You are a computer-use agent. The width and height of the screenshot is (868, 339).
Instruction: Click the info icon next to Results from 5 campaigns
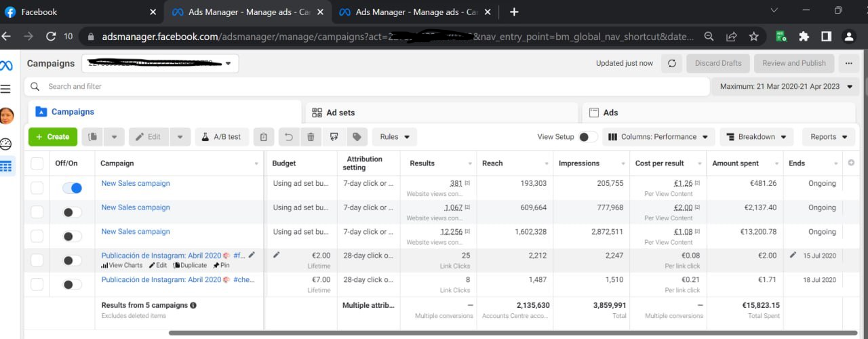click(193, 305)
